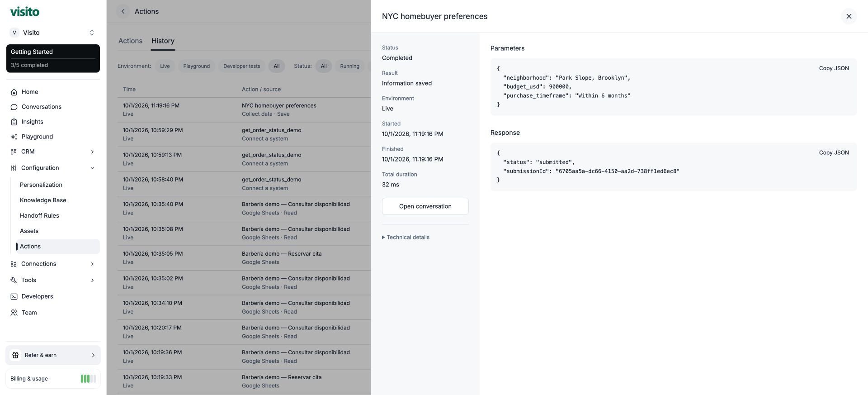Screen dimensions: 868x395
Task: Open the Getting Started progress card
Action: pyautogui.click(x=53, y=58)
